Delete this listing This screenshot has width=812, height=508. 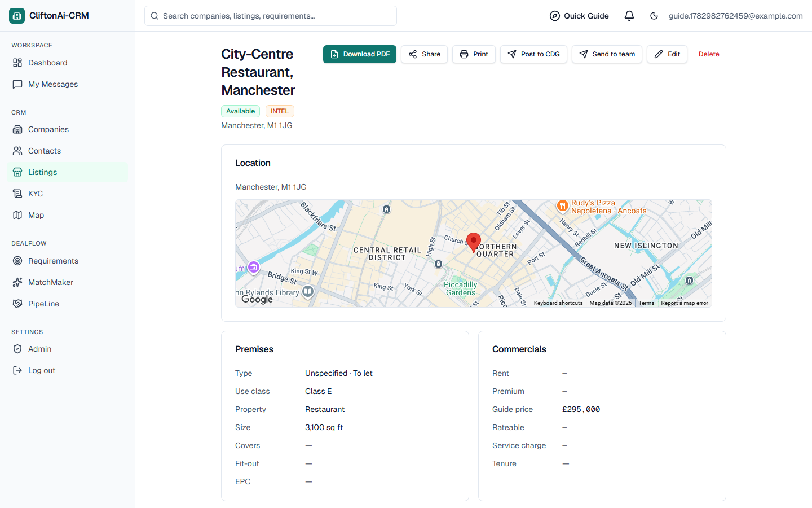[x=709, y=54]
